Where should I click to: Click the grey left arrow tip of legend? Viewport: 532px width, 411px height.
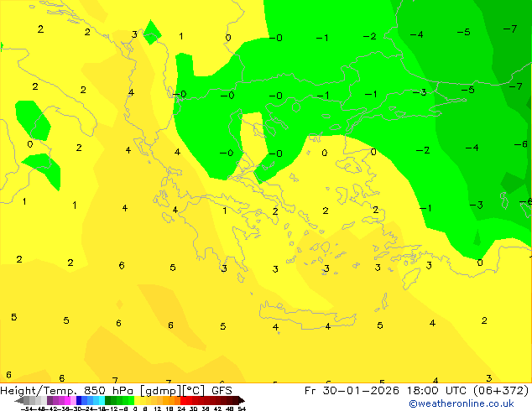pos(18,400)
